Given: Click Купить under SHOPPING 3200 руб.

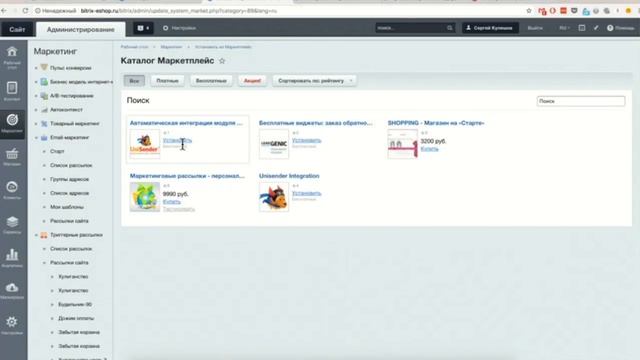Looking at the screenshot, I should click(x=429, y=149).
